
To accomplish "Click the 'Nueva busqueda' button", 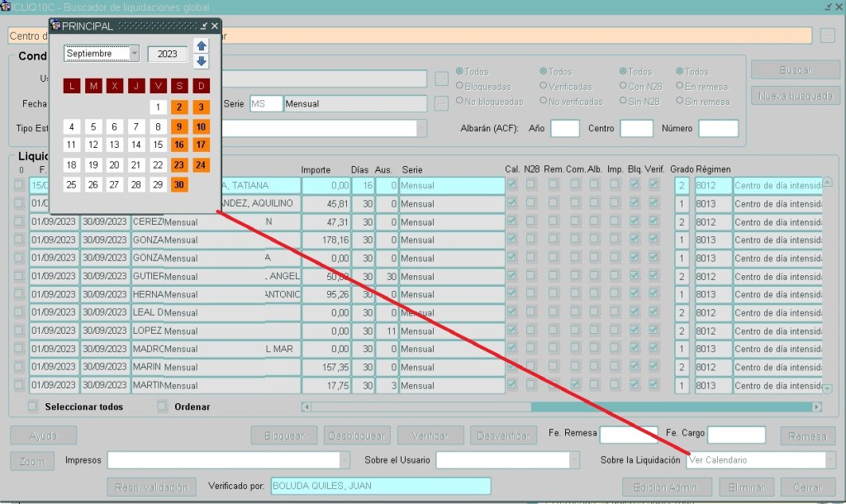I will coord(796,96).
